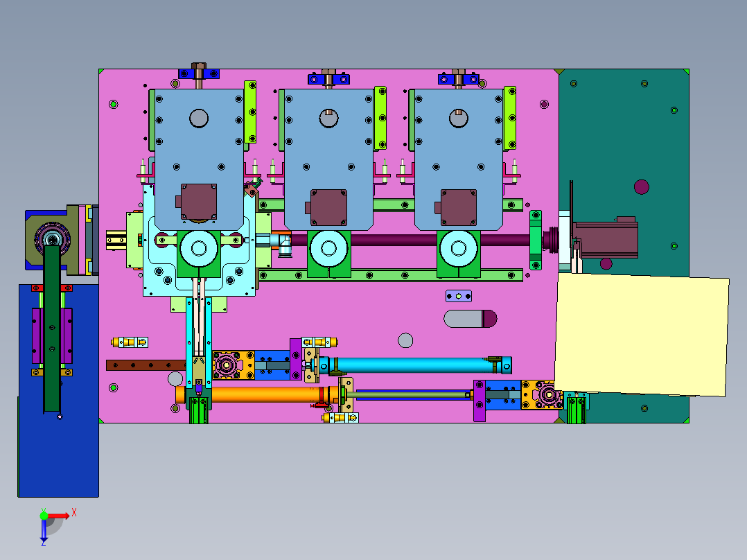Viewport: 747px width, 560px height.
Task: Select the white roller under the left plate
Action: coord(199,248)
